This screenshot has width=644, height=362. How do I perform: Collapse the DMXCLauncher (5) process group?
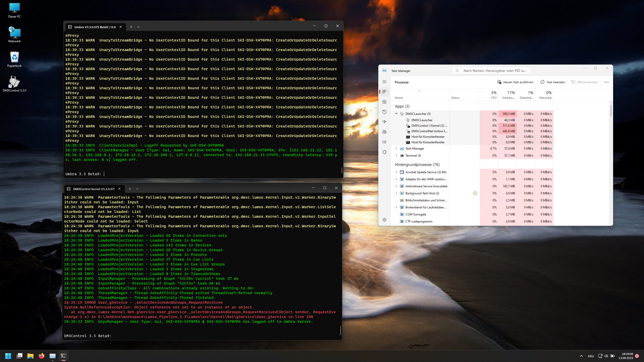coord(396,114)
